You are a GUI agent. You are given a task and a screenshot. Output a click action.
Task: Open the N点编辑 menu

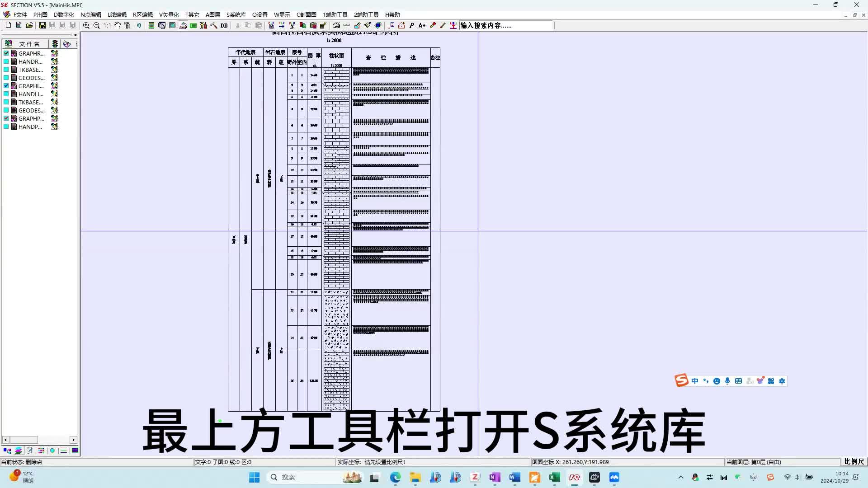coord(91,15)
